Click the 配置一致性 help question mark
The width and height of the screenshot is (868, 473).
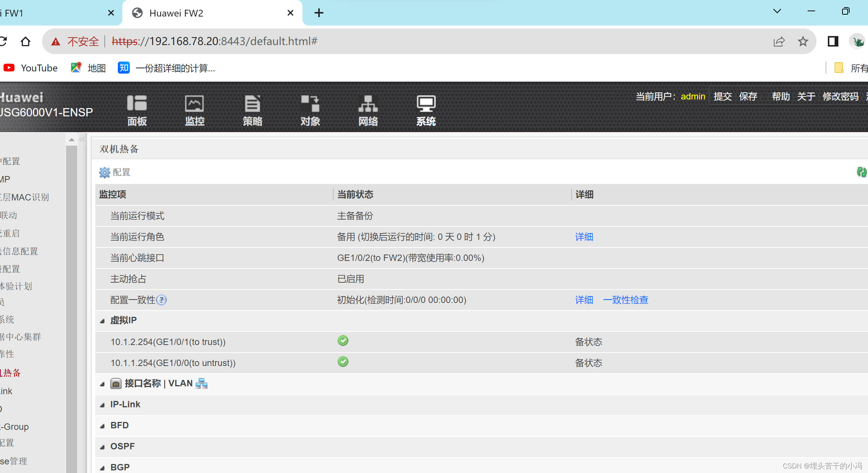pos(161,300)
